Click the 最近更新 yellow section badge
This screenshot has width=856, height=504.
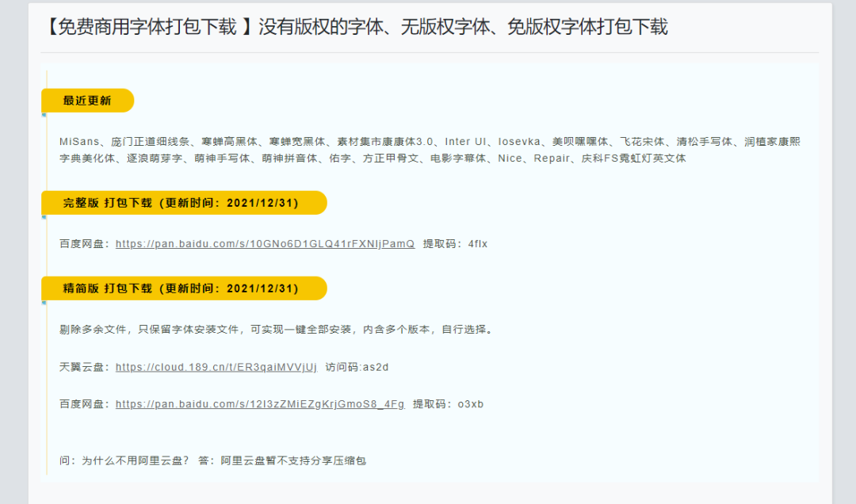point(87,101)
